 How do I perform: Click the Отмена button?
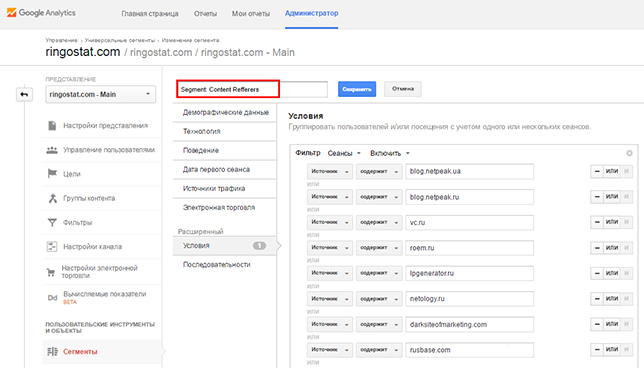point(402,89)
